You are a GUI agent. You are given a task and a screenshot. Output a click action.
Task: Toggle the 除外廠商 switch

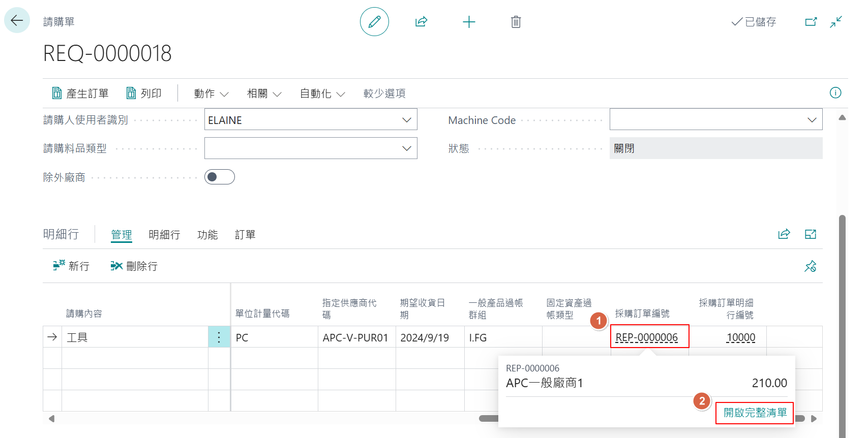click(x=219, y=177)
